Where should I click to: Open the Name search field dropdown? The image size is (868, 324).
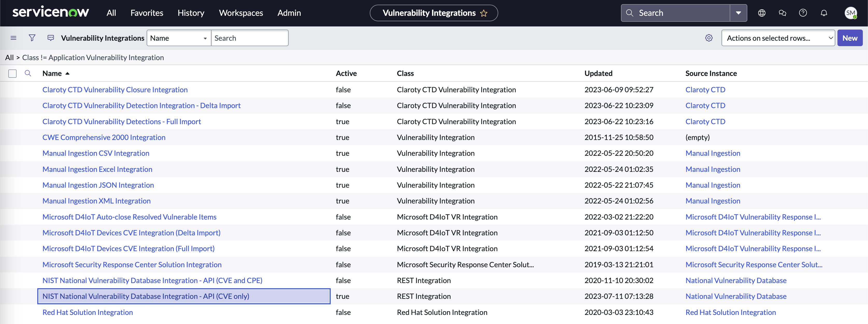179,38
